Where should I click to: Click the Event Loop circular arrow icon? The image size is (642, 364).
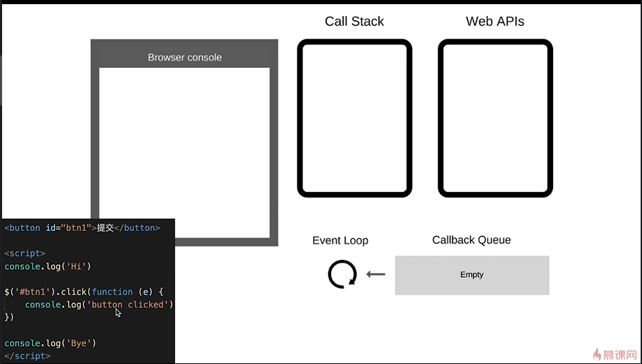342,274
